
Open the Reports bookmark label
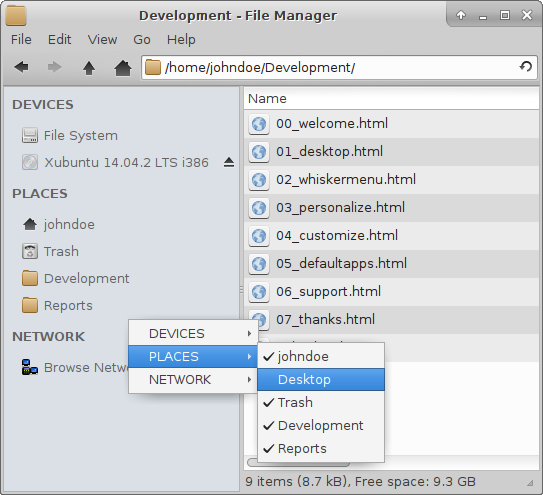coord(68,306)
